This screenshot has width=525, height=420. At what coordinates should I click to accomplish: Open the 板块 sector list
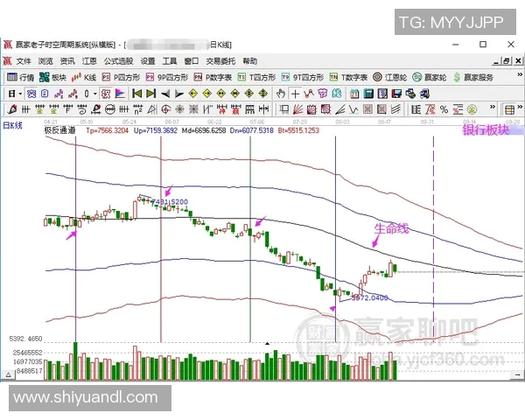pyautogui.click(x=53, y=77)
